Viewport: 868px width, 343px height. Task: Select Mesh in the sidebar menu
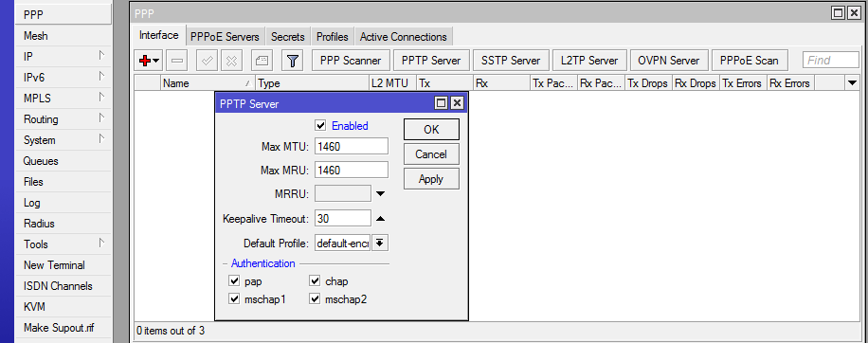(x=63, y=36)
